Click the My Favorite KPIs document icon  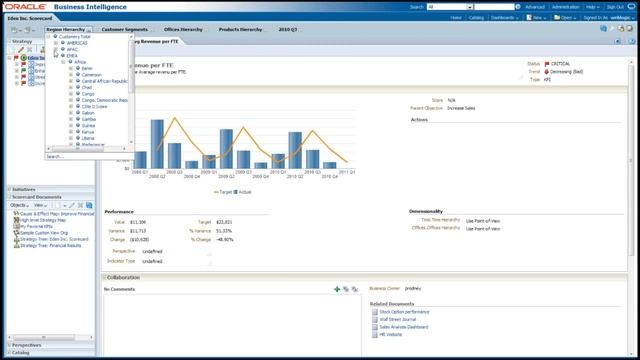point(16,226)
